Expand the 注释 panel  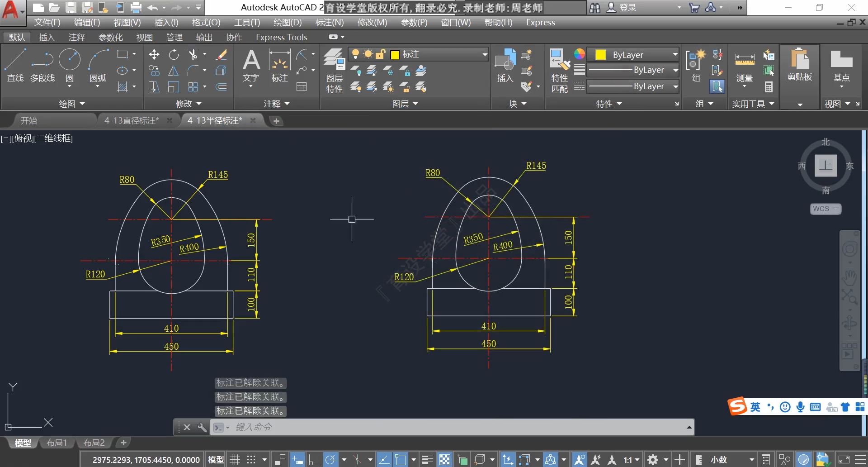pos(276,104)
